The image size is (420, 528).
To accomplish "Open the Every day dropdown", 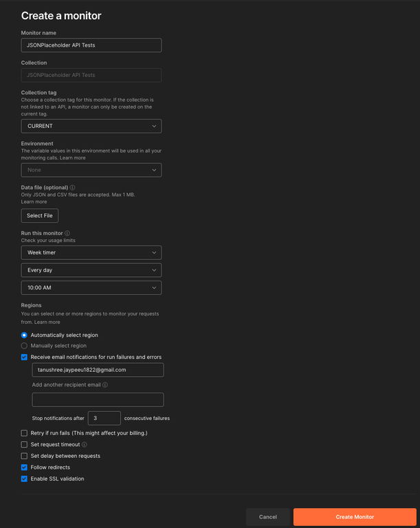I will (x=91, y=270).
